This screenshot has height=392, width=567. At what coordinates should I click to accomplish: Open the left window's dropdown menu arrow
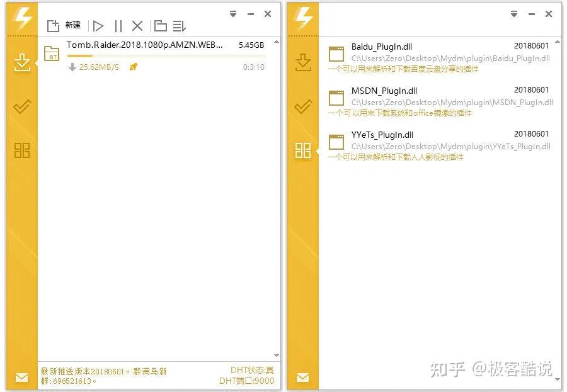coord(232,13)
